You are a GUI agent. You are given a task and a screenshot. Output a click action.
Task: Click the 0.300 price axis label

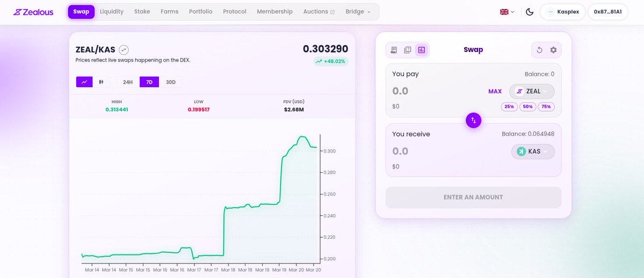point(330,151)
